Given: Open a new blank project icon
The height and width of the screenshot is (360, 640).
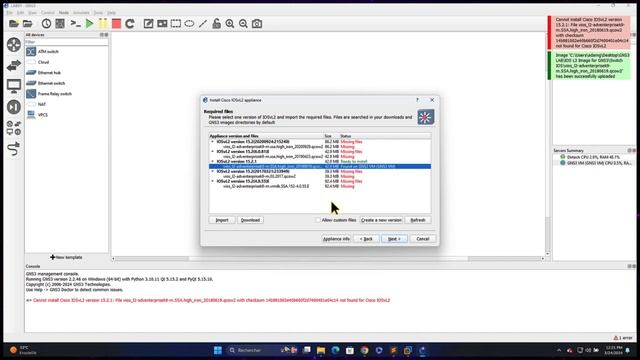Looking at the screenshot, I should [13, 24].
